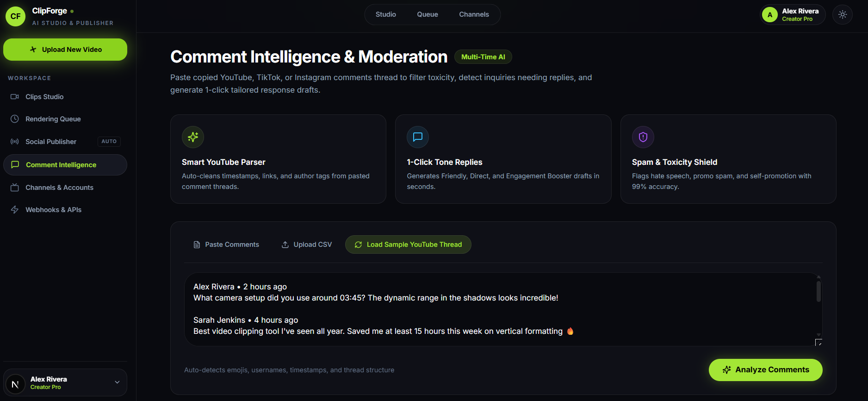
Task: Click the AUTO badge beside Social Publisher
Action: pyautogui.click(x=109, y=142)
